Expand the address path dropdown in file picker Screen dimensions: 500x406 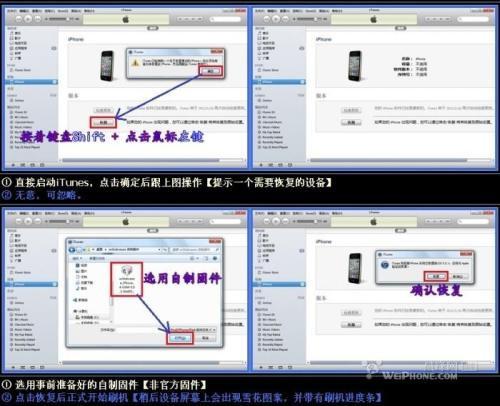[x=159, y=250]
